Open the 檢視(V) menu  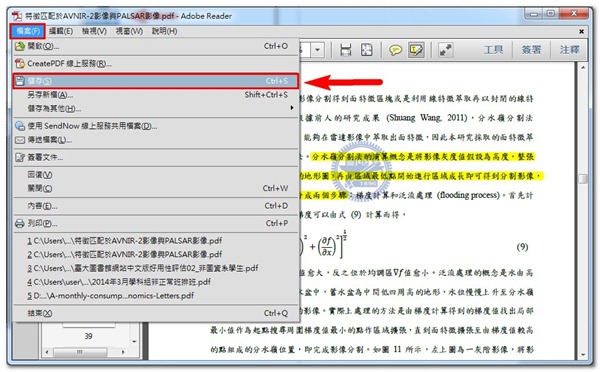pos(94,31)
